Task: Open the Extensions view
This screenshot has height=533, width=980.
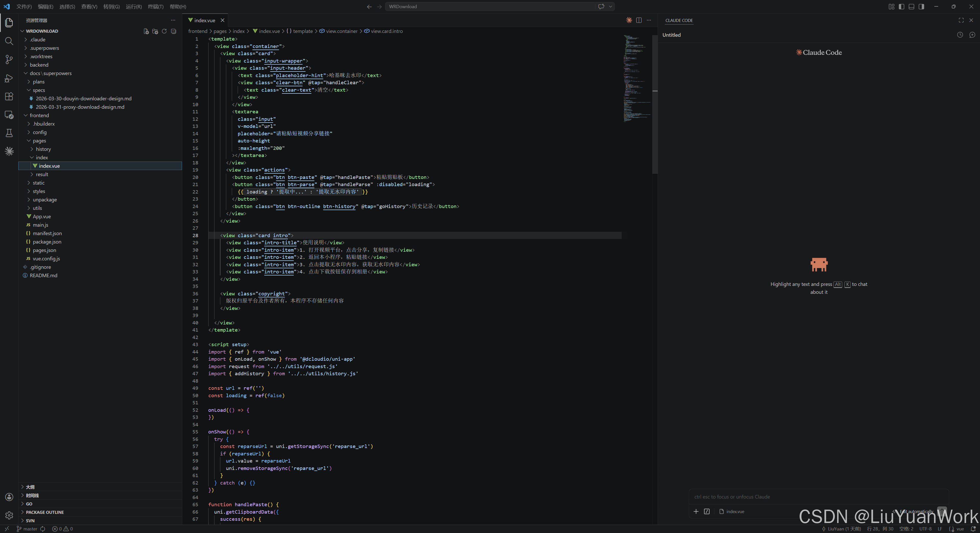Action: click(x=9, y=96)
